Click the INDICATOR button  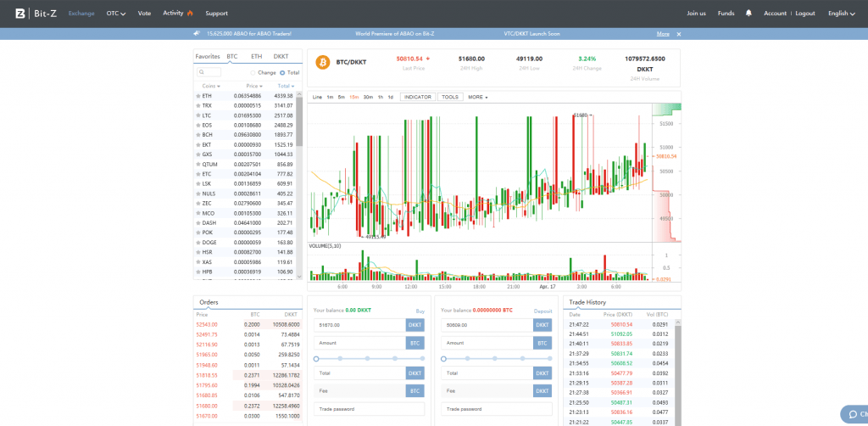pyautogui.click(x=418, y=97)
